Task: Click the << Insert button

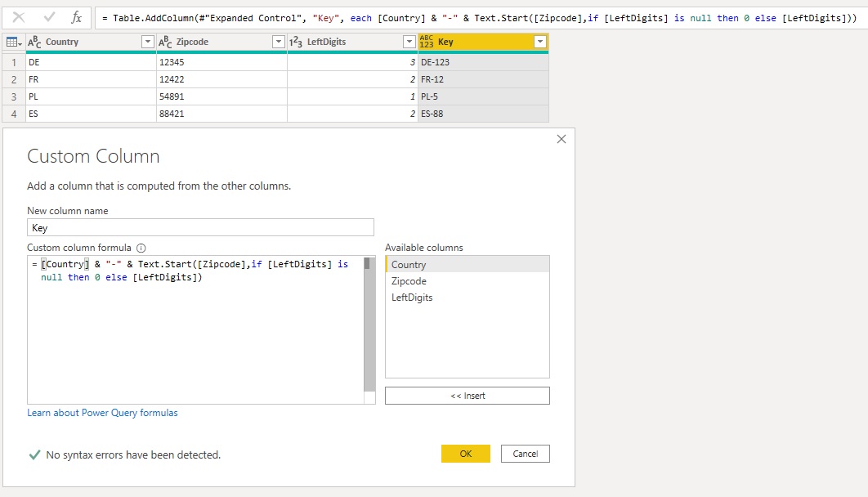Action: (468, 396)
